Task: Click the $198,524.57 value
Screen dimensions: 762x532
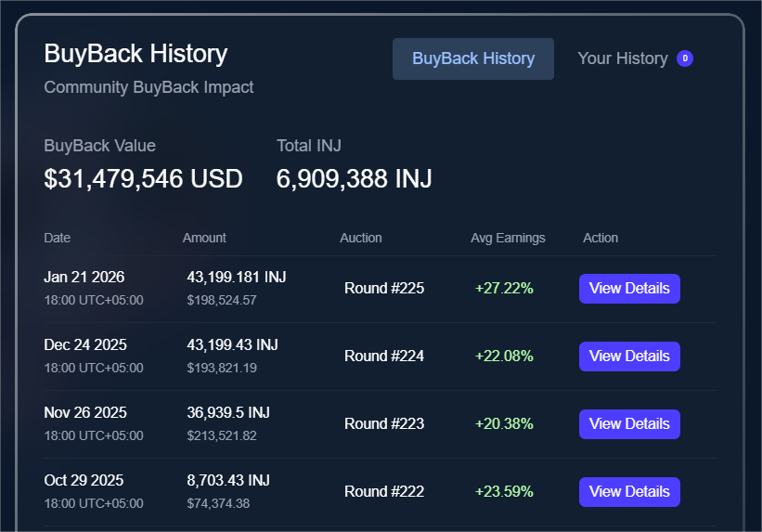Action: click(222, 300)
